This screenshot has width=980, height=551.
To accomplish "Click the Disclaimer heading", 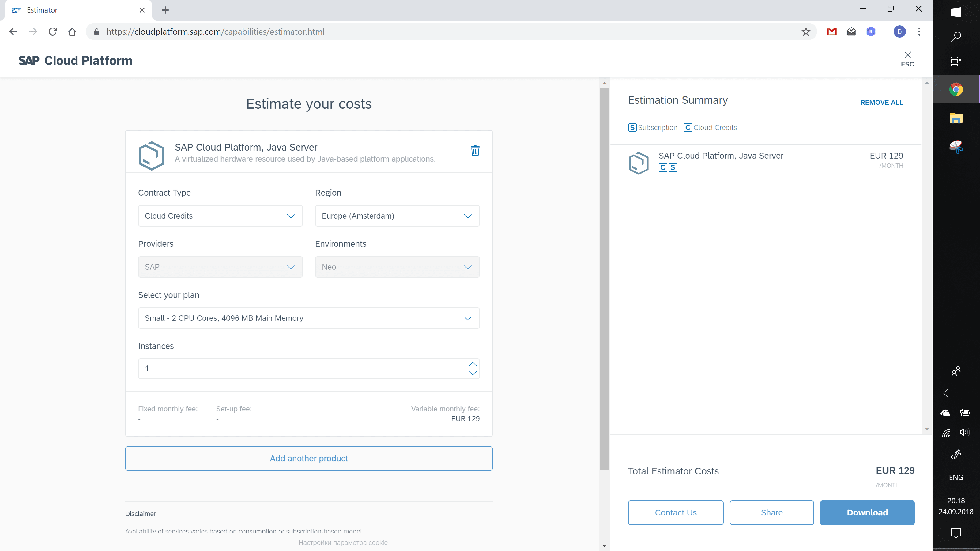I will [140, 514].
